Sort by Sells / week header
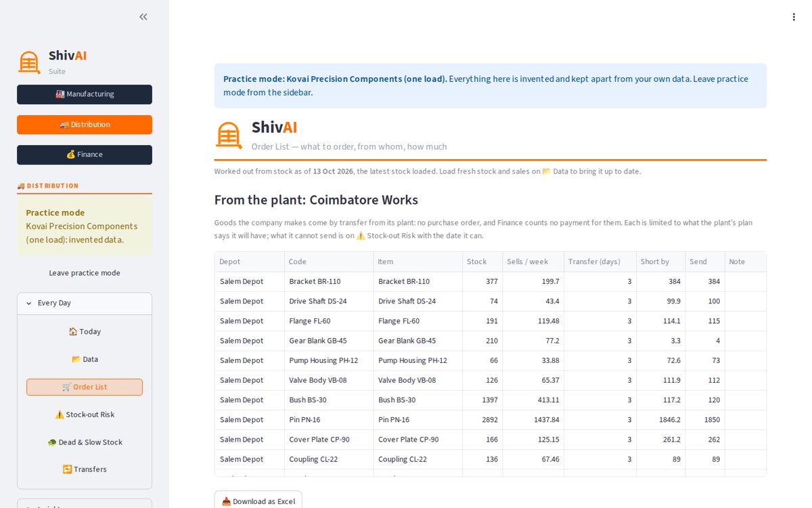This screenshot has width=812, height=508. 533,261
